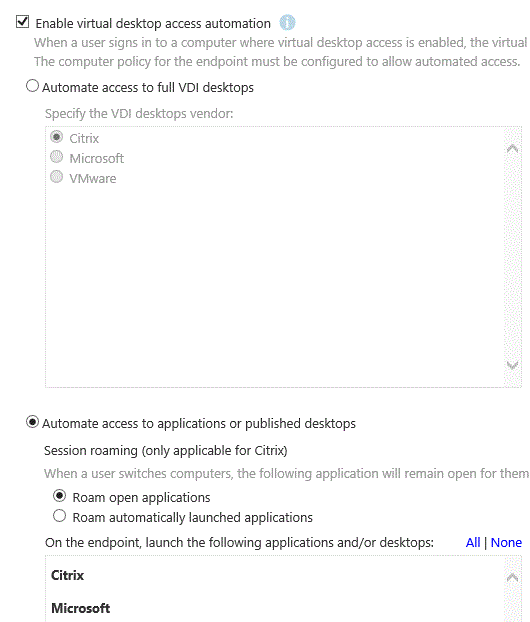Choose the Microsoft vendor radio button
The width and height of the screenshot is (530, 622).
(x=57, y=157)
